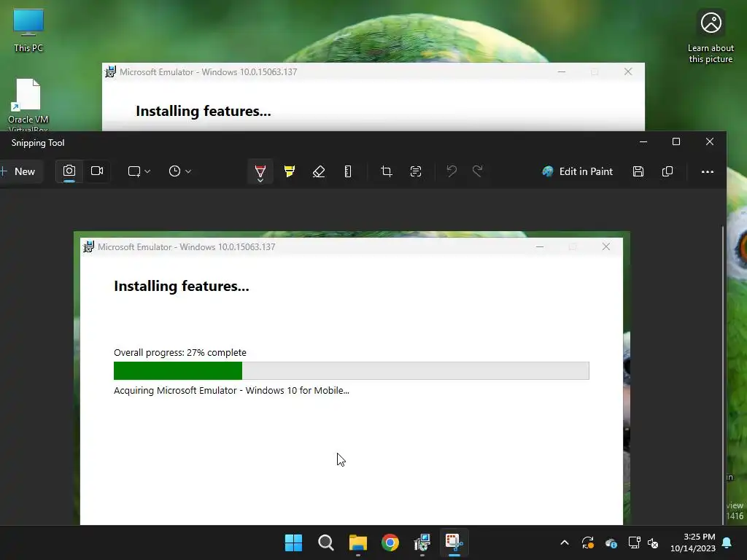Select Snip (camera) mode in Snipping Tool
Viewport: 747px width, 560px height.
69,171
